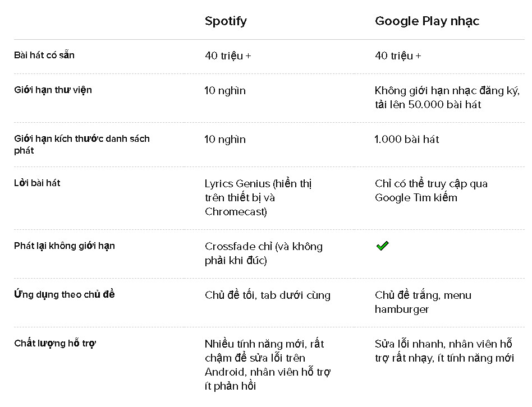Image resolution: width=532 pixels, height=407 pixels.
Task: Click "Không giới hạn nhạc đăng ký" cell text
Action: (x=447, y=98)
